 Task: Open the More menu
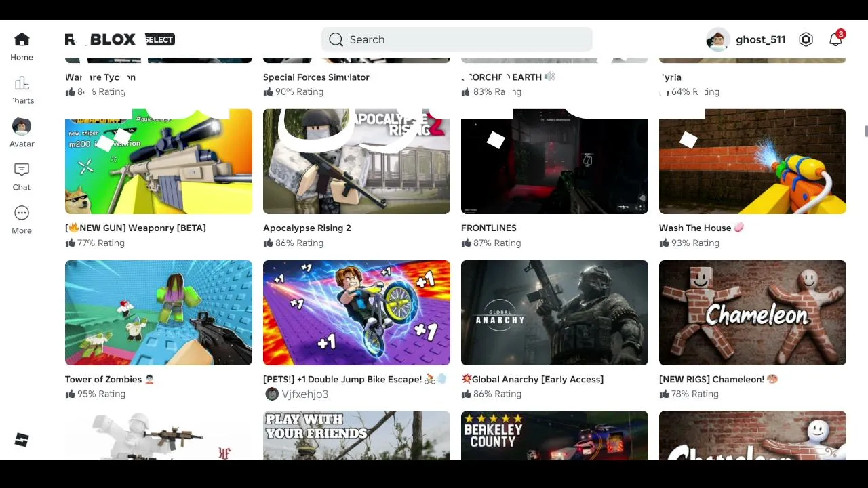[x=22, y=220]
